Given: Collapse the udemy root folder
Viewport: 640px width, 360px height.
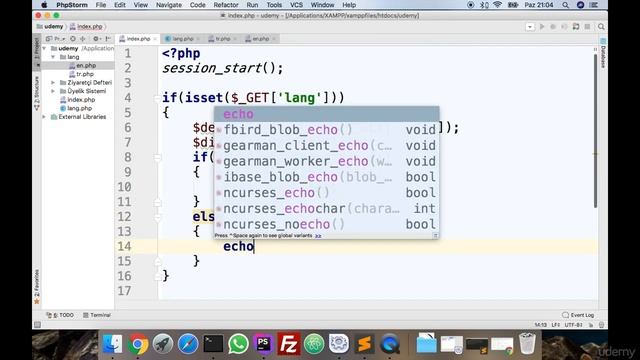Looking at the screenshot, I should click(44, 48).
